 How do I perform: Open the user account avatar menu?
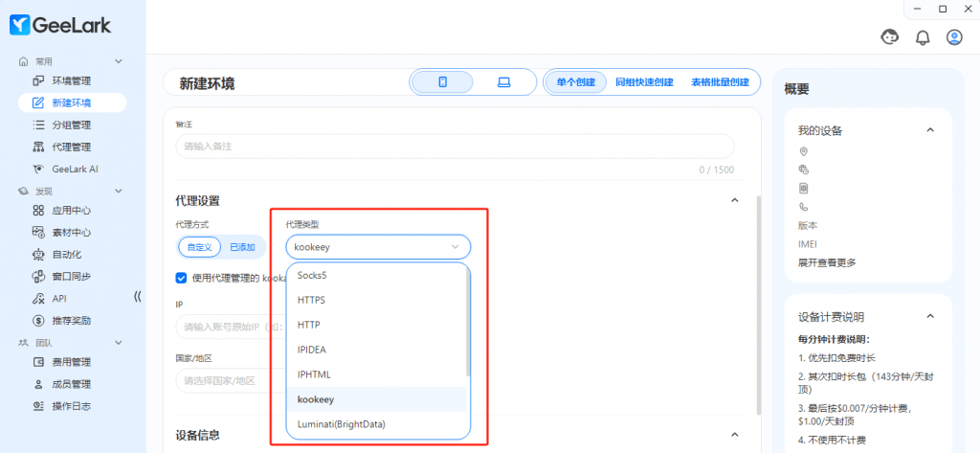(x=954, y=37)
